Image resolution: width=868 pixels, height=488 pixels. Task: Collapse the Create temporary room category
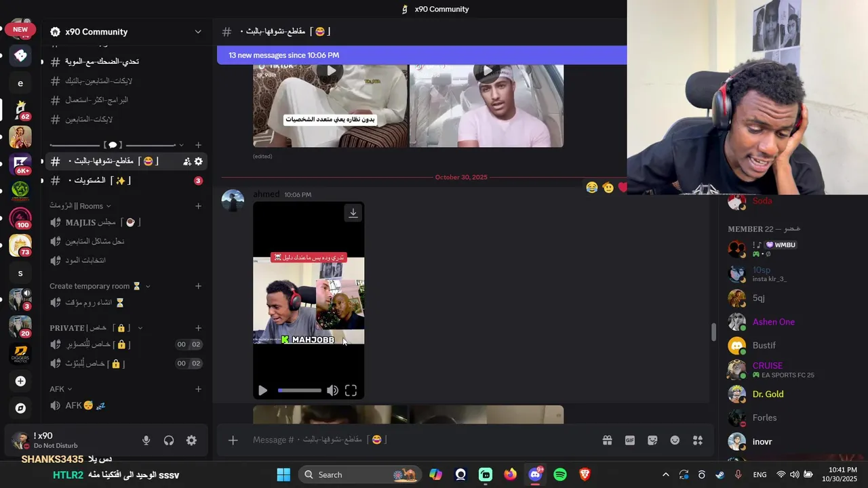pyautogui.click(x=148, y=286)
